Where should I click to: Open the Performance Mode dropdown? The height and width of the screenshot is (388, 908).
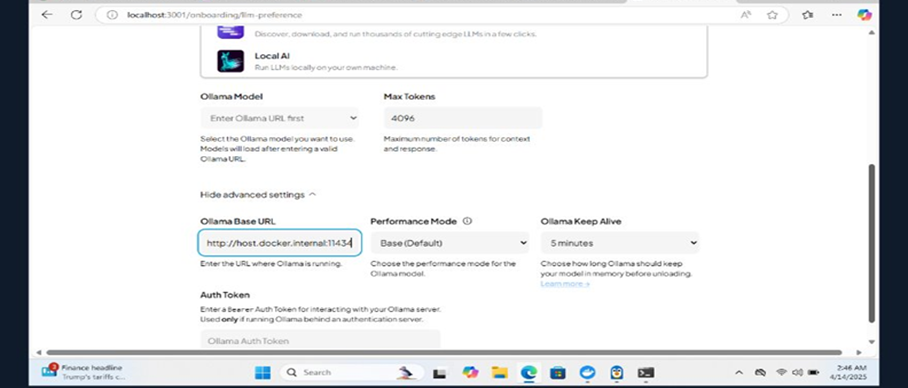click(x=450, y=243)
